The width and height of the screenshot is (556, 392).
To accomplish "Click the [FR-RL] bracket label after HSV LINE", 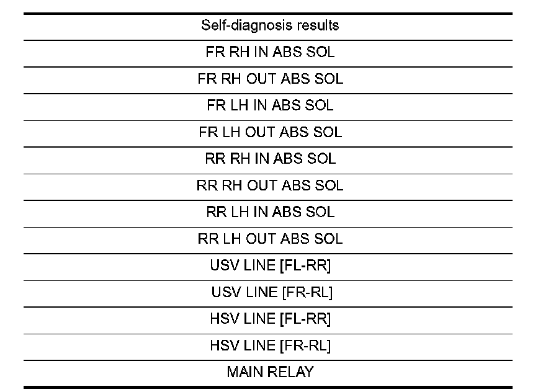I will click(x=305, y=345).
